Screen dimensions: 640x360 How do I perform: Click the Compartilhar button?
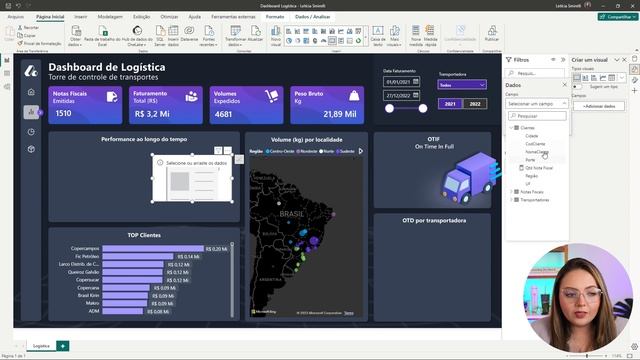click(x=618, y=17)
